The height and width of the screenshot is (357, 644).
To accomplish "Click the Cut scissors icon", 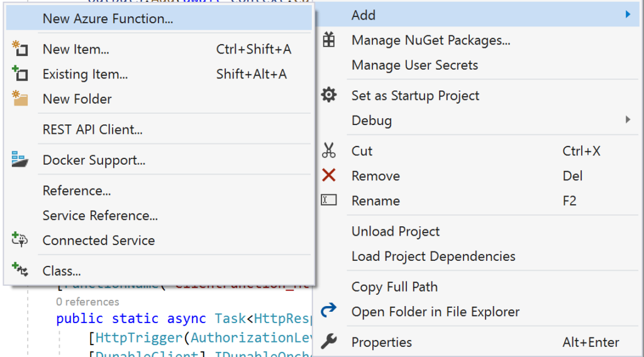I will coord(328,151).
